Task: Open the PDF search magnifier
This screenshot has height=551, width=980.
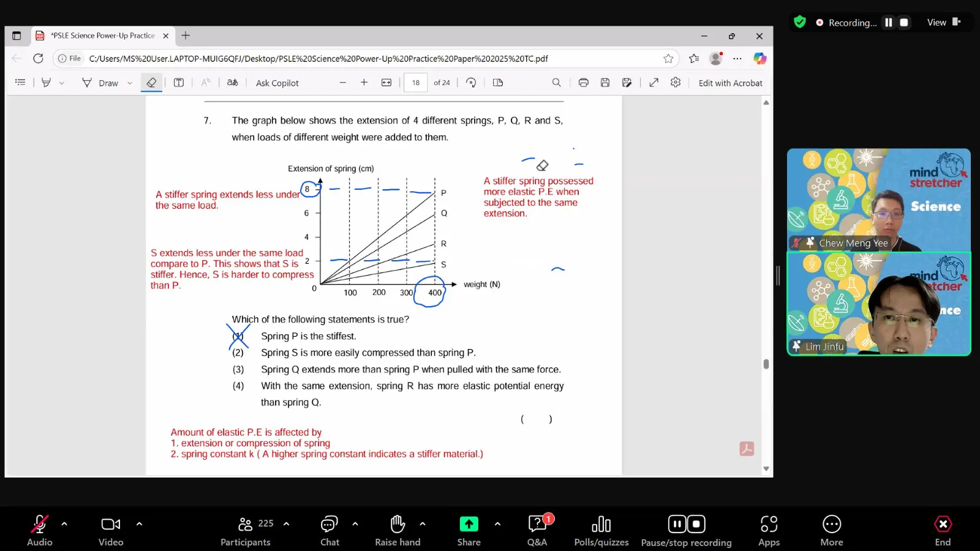Action: pyautogui.click(x=556, y=83)
